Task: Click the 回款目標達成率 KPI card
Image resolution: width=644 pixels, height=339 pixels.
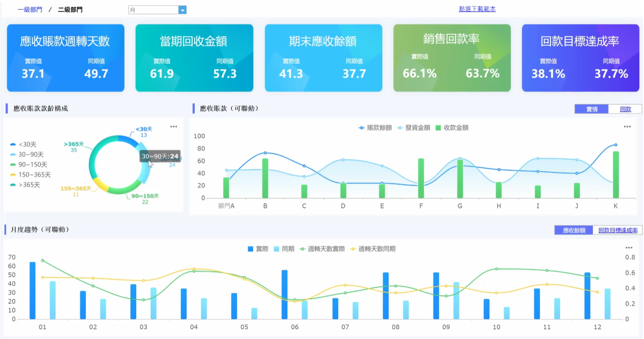Action: coord(581,58)
